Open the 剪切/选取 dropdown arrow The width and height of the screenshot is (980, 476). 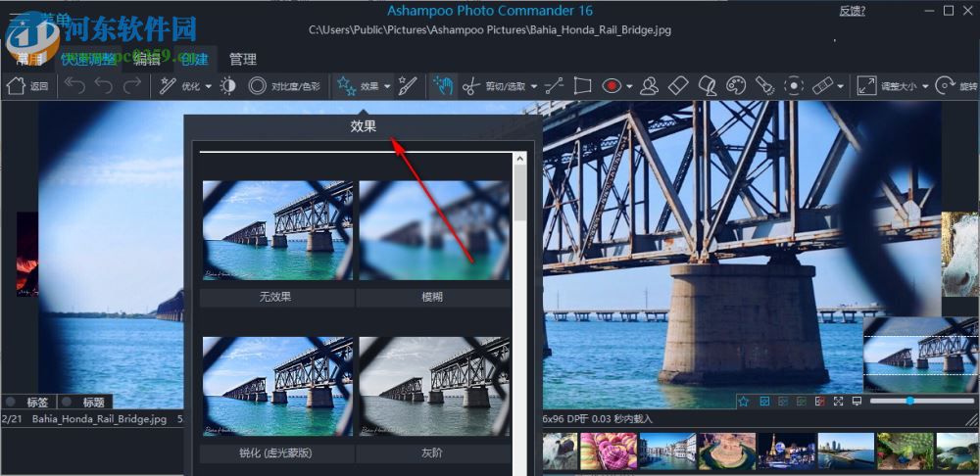click(534, 87)
